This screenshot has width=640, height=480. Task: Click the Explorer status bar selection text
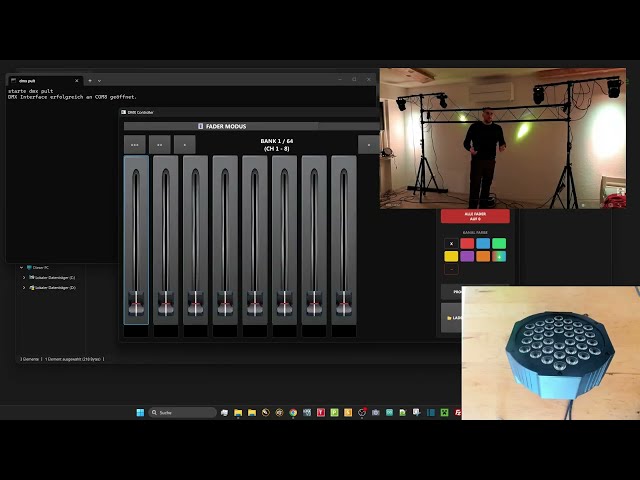click(73, 359)
